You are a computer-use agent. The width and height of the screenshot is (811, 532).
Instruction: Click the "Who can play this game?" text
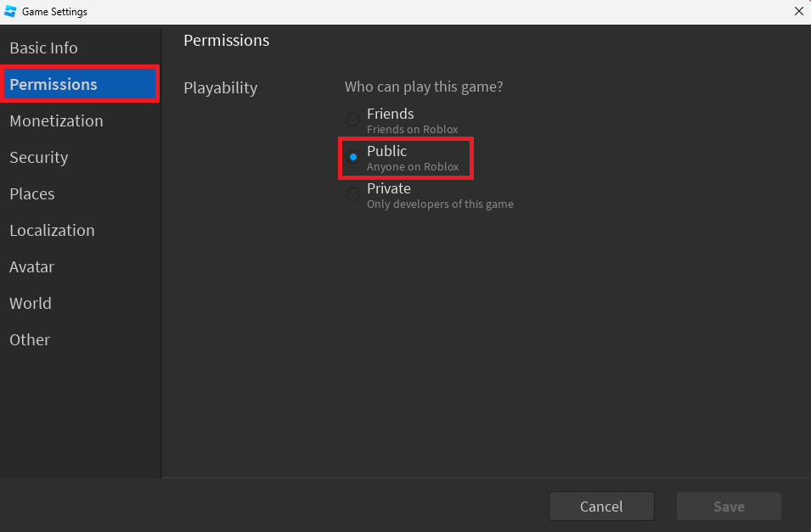tap(424, 87)
